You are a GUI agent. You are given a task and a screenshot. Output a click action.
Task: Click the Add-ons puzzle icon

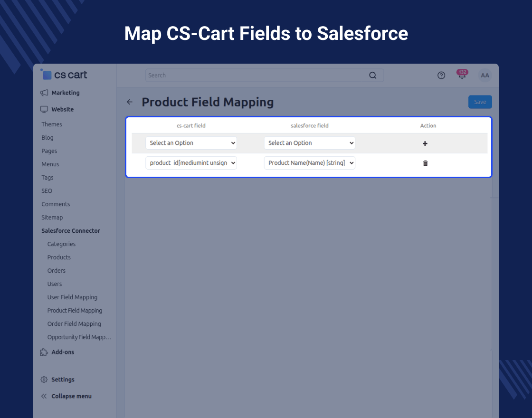[x=44, y=352]
